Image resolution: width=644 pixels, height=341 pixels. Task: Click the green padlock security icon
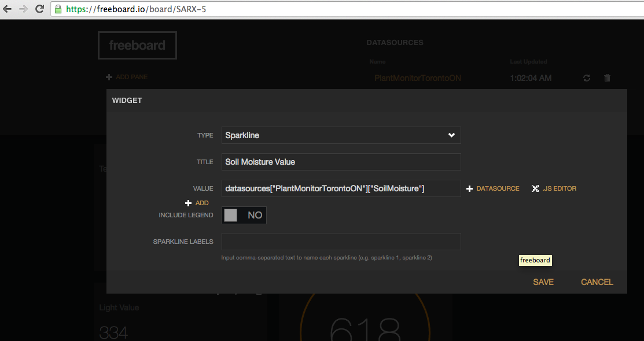pyautogui.click(x=58, y=9)
